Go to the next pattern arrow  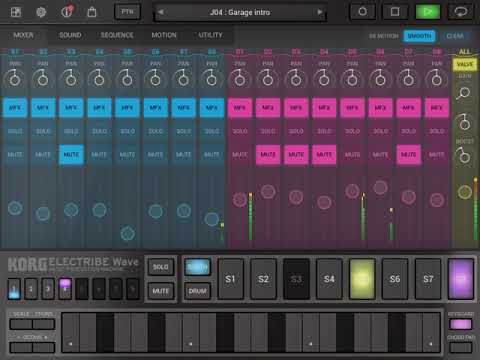[320, 12]
